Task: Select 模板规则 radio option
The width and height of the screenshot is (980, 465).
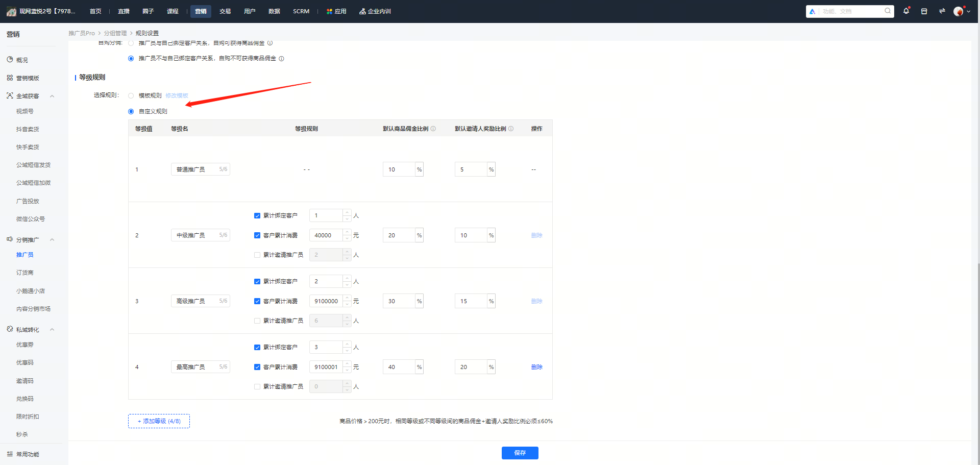Action: [131, 95]
